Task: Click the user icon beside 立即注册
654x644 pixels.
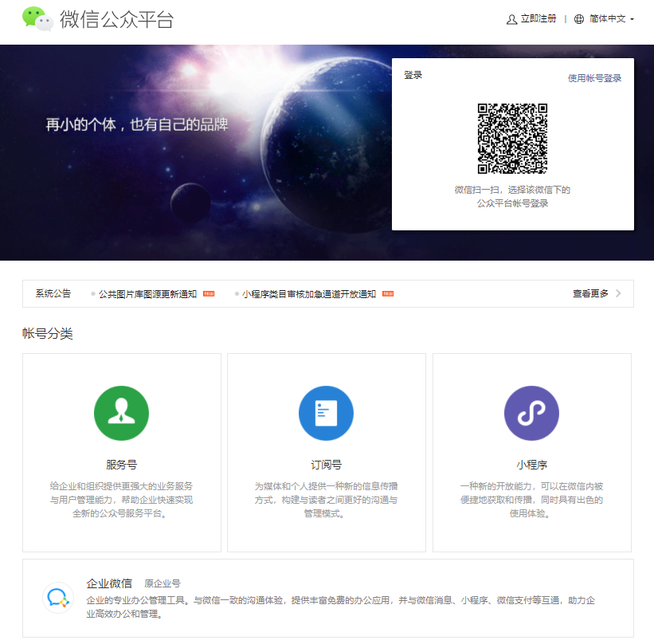Action: 511,19
